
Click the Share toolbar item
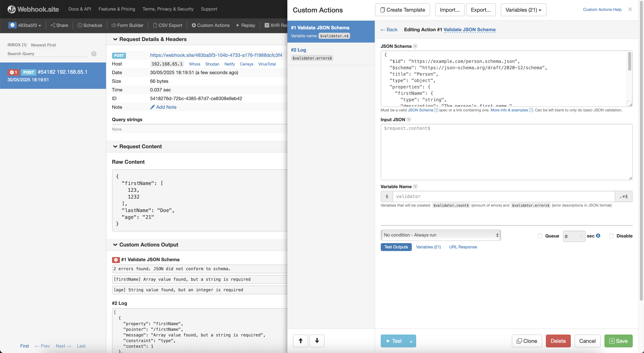coord(59,25)
